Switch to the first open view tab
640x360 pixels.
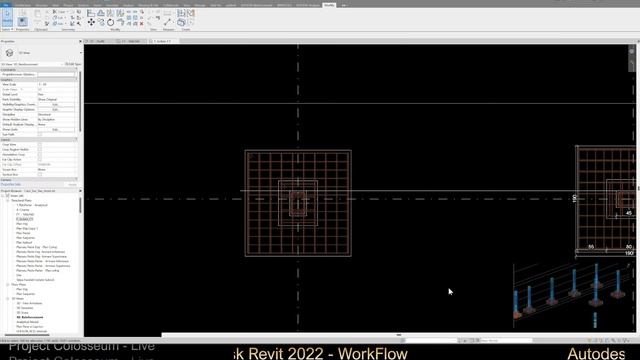[x=99, y=41]
